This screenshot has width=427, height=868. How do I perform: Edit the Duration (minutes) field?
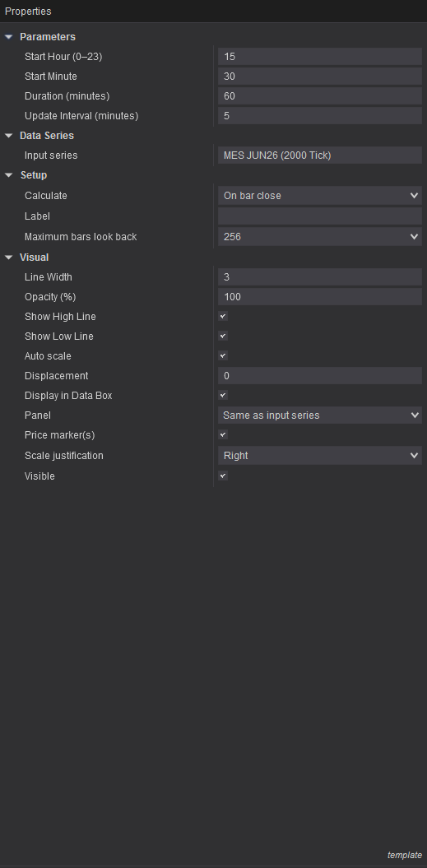pyautogui.click(x=320, y=96)
